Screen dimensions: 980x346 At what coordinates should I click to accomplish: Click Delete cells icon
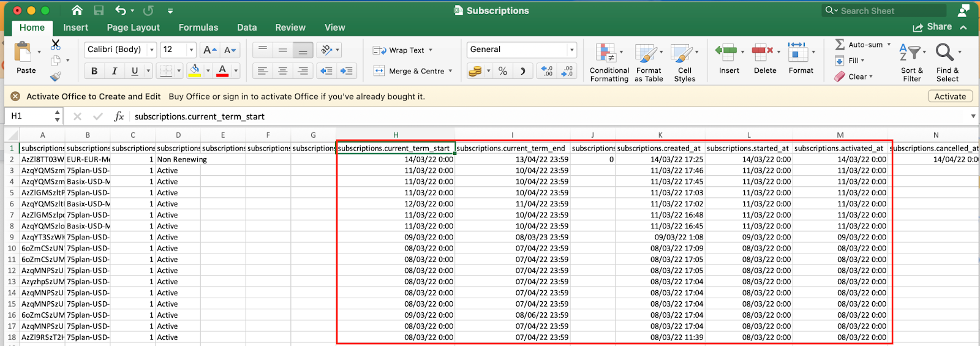tap(762, 52)
